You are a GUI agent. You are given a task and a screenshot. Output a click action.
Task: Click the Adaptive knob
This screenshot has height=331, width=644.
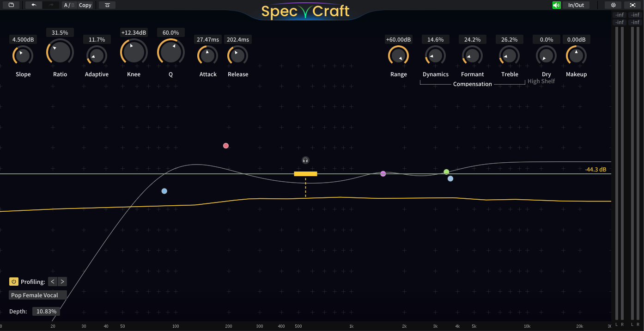(x=97, y=56)
